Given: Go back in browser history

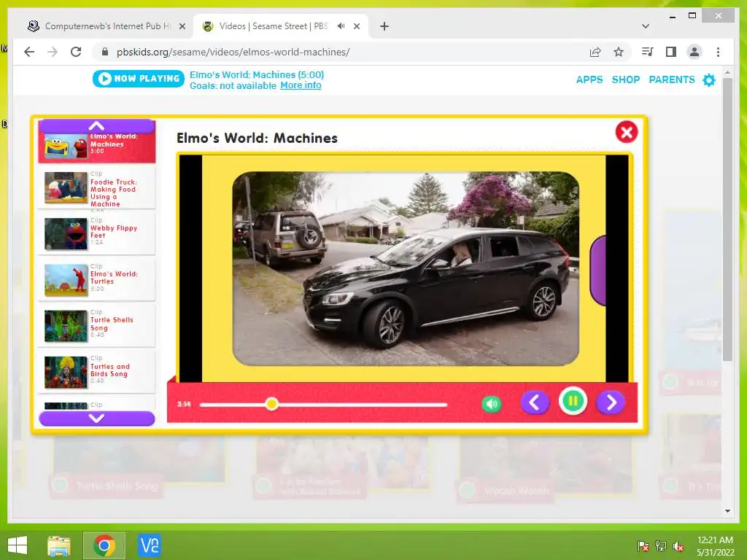Looking at the screenshot, I should pyautogui.click(x=29, y=52).
